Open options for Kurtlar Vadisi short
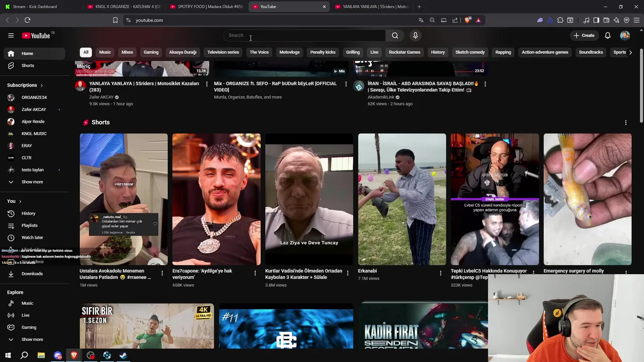 [x=347, y=273]
